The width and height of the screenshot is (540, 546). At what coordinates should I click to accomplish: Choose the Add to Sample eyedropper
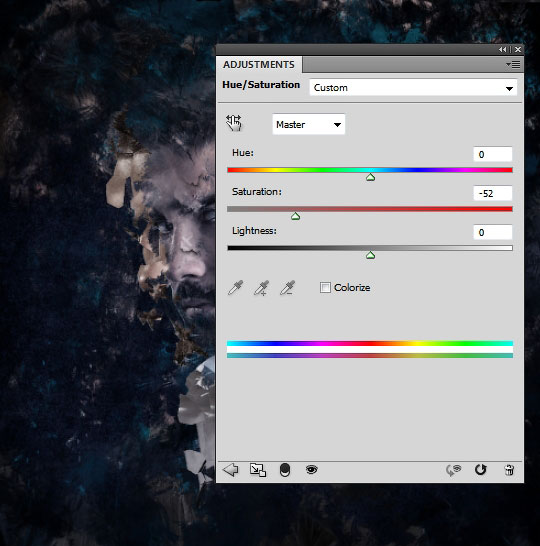click(x=261, y=288)
